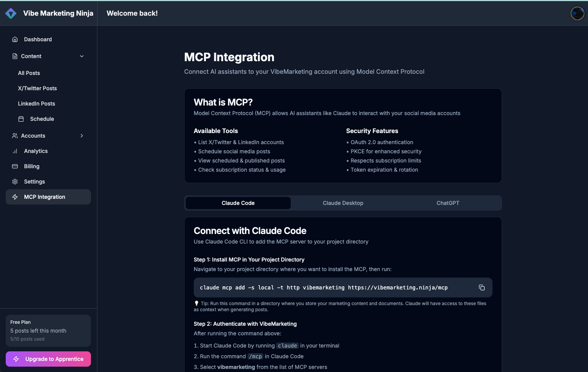The width and height of the screenshot is (588, 372).
Task: Click the Billing credit card icon
Action: tap(15, 166)
